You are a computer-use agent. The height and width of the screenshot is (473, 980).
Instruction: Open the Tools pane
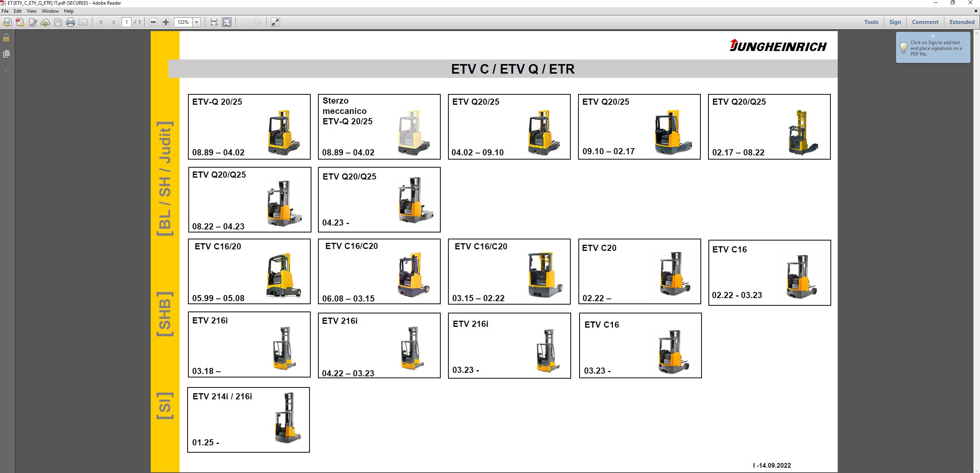[871, 22]
